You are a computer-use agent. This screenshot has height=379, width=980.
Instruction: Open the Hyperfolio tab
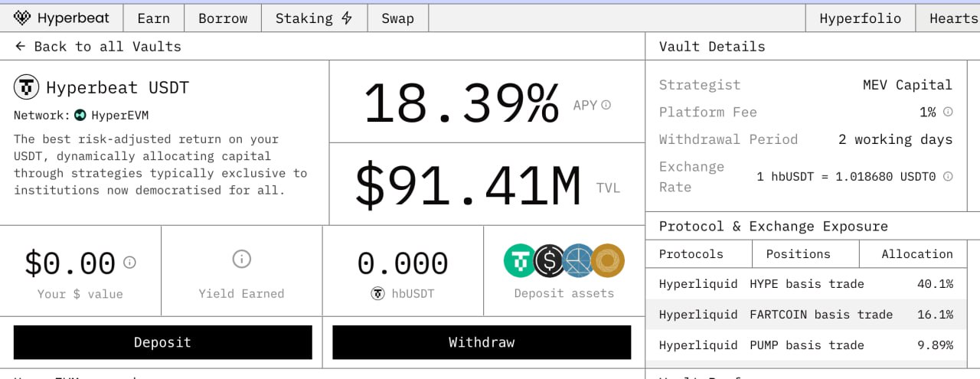(x=861, y=18)
